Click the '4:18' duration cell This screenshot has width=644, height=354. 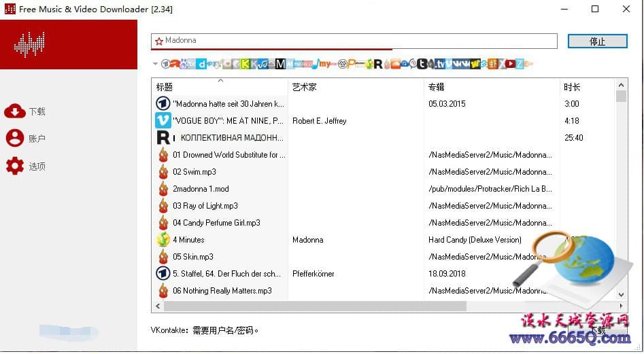click(x=572, y=120)
